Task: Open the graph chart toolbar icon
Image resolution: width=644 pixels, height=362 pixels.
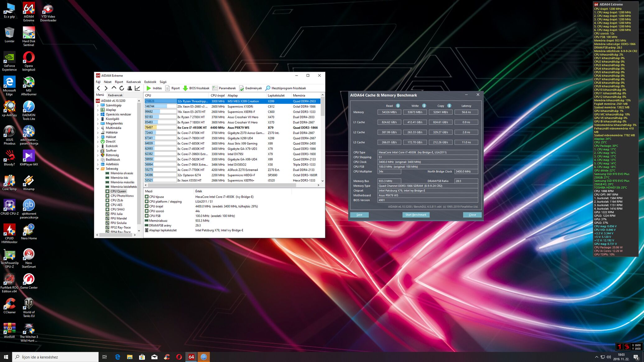Action: pyautogui.click(x=137, y=88)
